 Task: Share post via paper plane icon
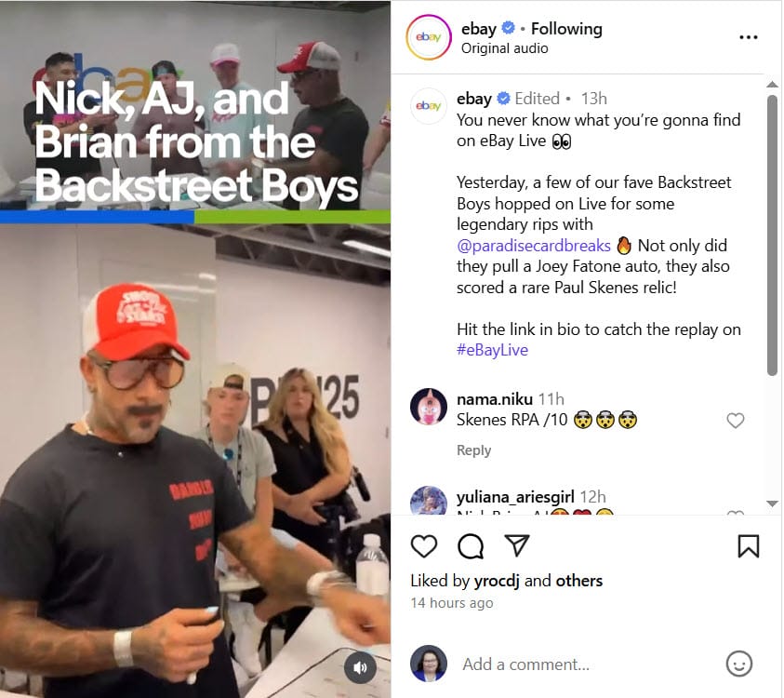pyautogui.click(x=516, y=545)
